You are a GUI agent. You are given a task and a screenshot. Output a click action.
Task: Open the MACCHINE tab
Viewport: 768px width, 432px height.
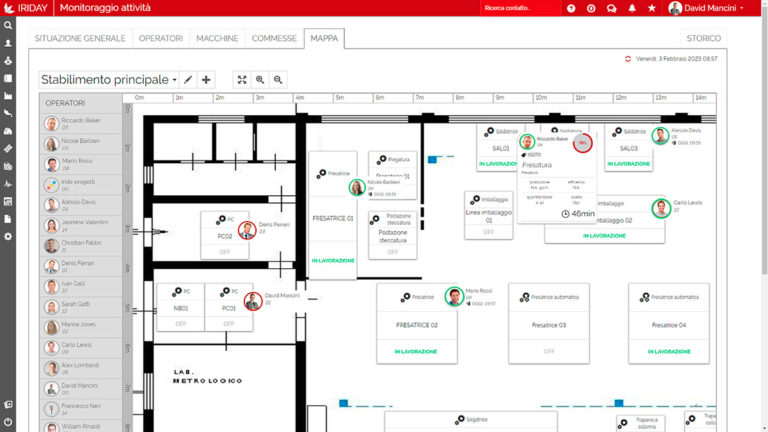[217, 38]
